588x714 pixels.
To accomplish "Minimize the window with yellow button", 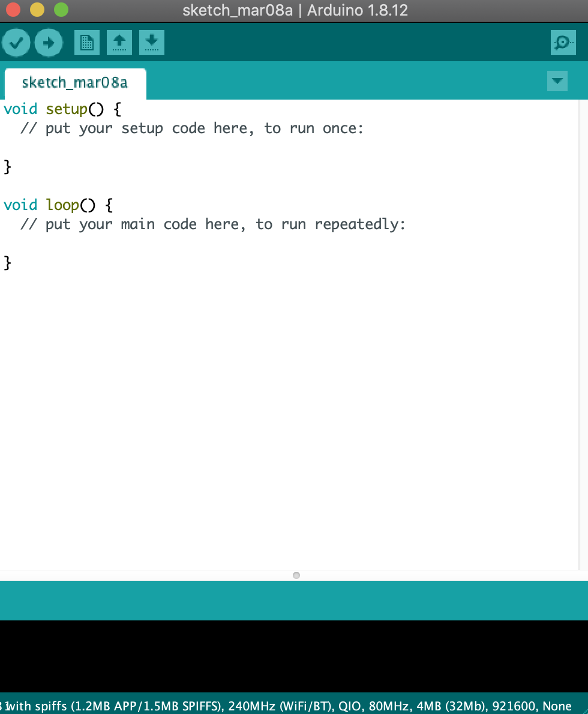I will pos(37,10).
